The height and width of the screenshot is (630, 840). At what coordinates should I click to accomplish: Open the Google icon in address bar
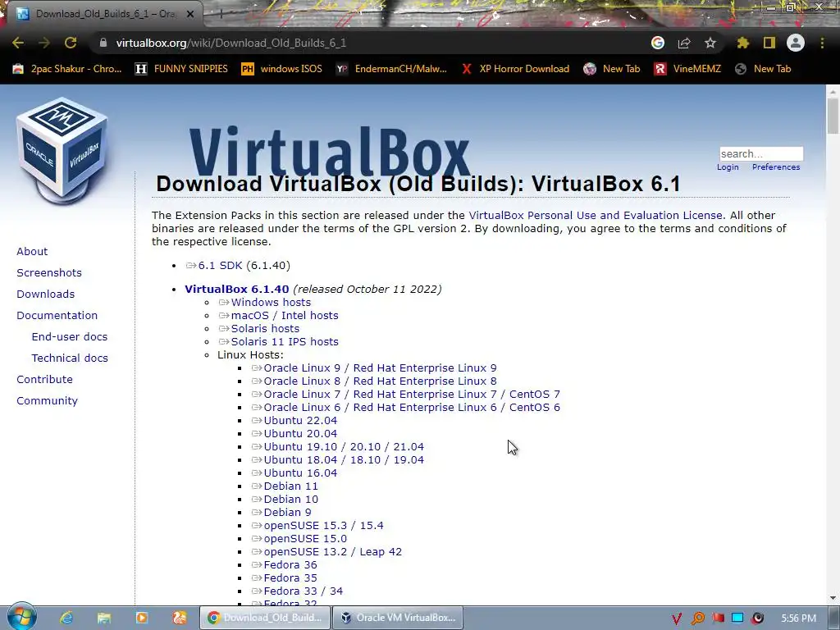658,43
